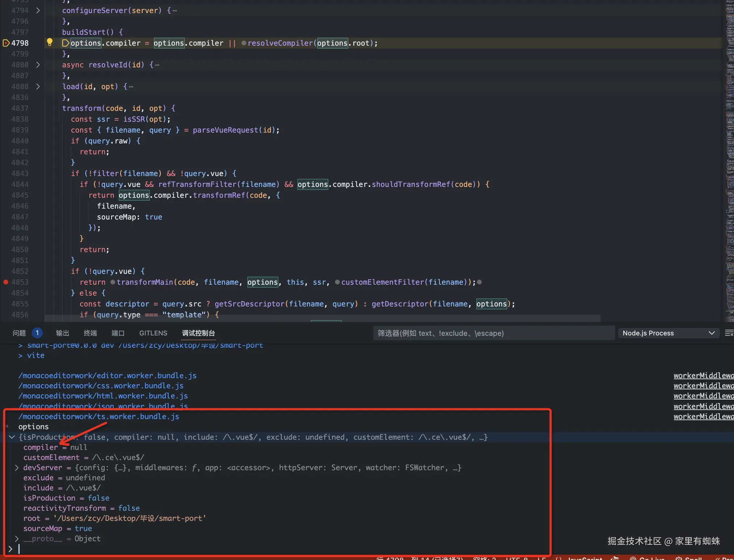Open the ts.worker.bundle.js path link

99,417
